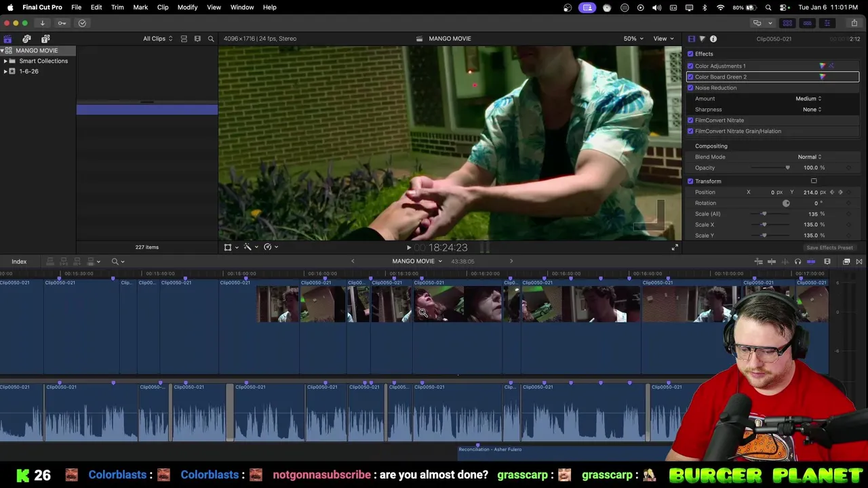Viewport: 868px width, 488px height.
Task: Open the Clip menu
Action: pos(163,7)
